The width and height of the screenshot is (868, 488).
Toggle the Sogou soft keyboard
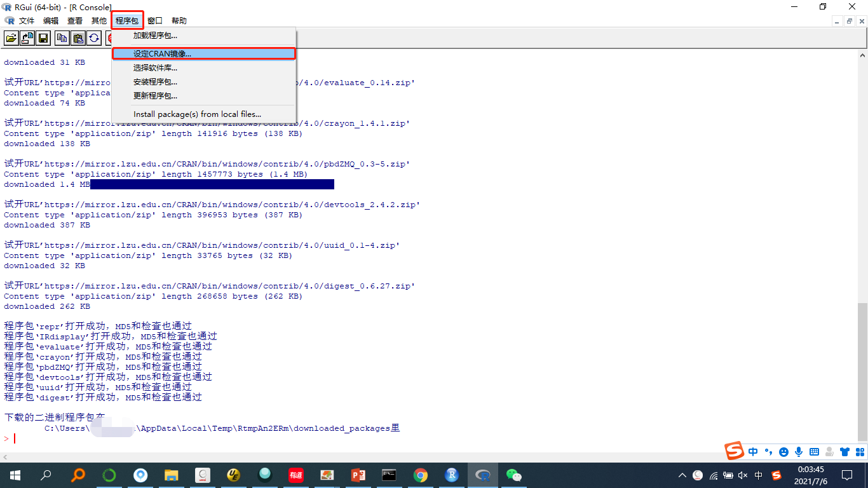point(814,451)
